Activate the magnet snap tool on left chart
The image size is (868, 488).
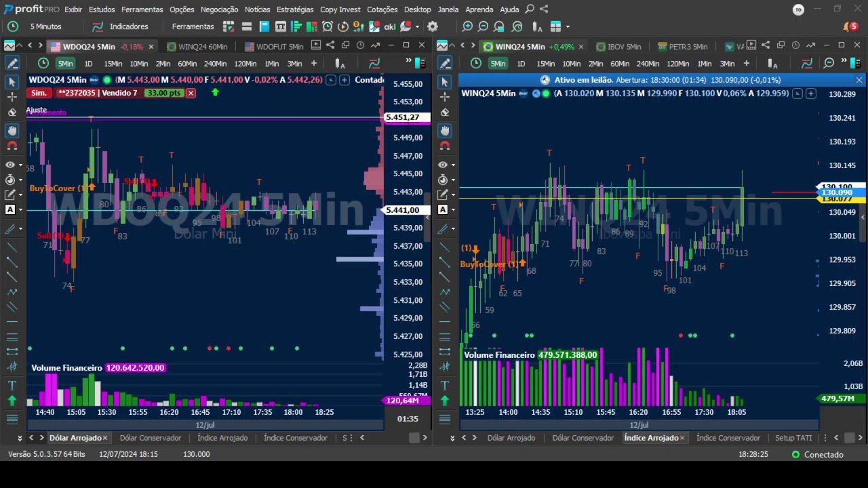click(12, 146)
